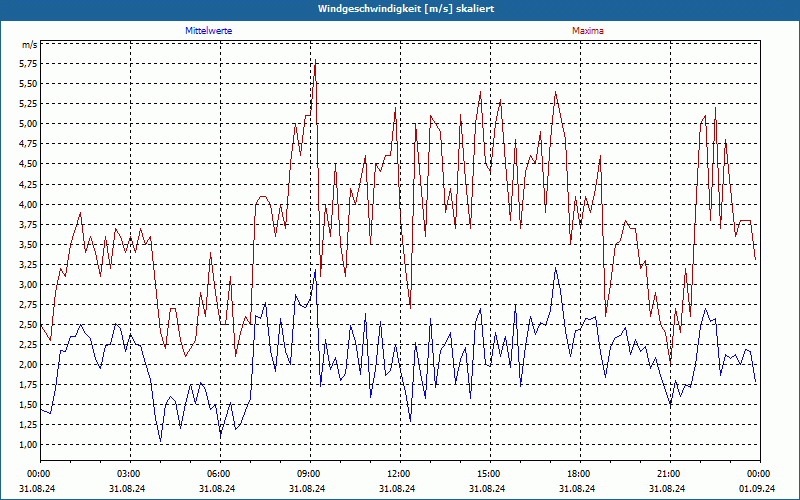Click the '1,50' y-axis value
Image resolution: width=800 pixels, height=500 pixels.
point(28,405)
